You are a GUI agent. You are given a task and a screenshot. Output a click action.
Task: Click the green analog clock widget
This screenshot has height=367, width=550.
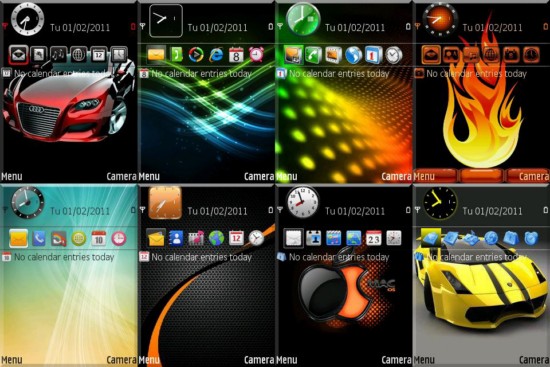coord(303,19)
